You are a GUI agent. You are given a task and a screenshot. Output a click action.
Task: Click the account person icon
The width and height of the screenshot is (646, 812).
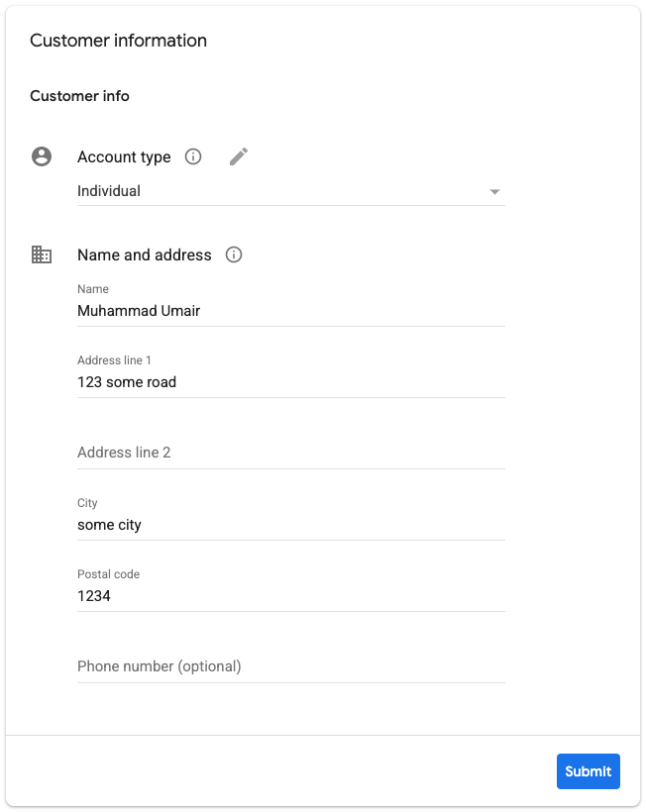click(42, 156)
